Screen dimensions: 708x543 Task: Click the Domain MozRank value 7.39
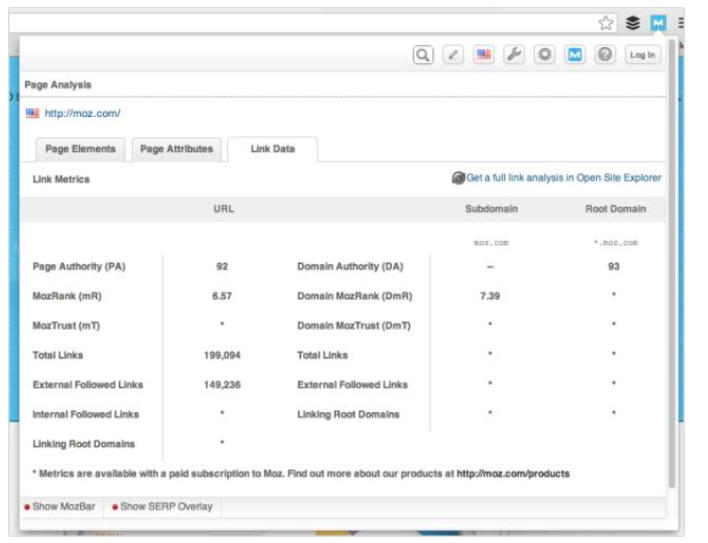(x=490, y=296)
